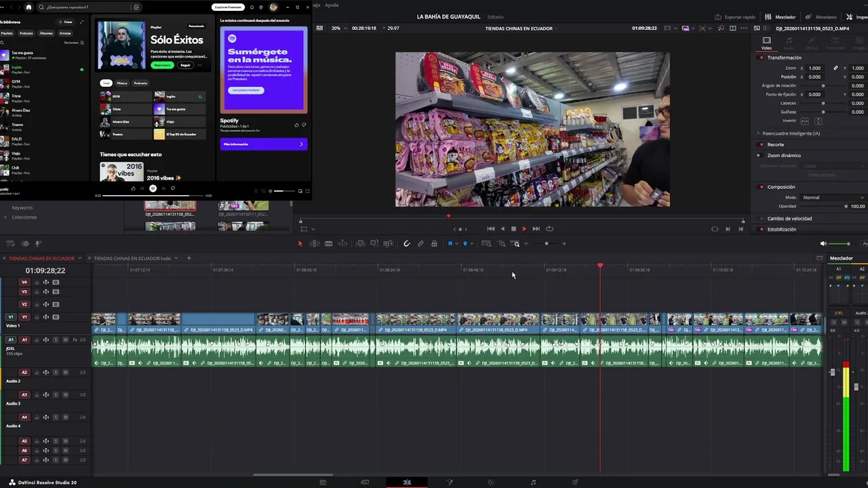Toggle the position lock padlock icon

434,243
